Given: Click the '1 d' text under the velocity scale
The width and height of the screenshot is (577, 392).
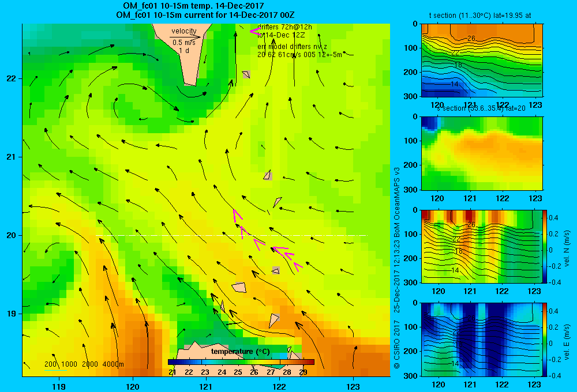Looking at the screenshot, I should (x=184, y=50).
